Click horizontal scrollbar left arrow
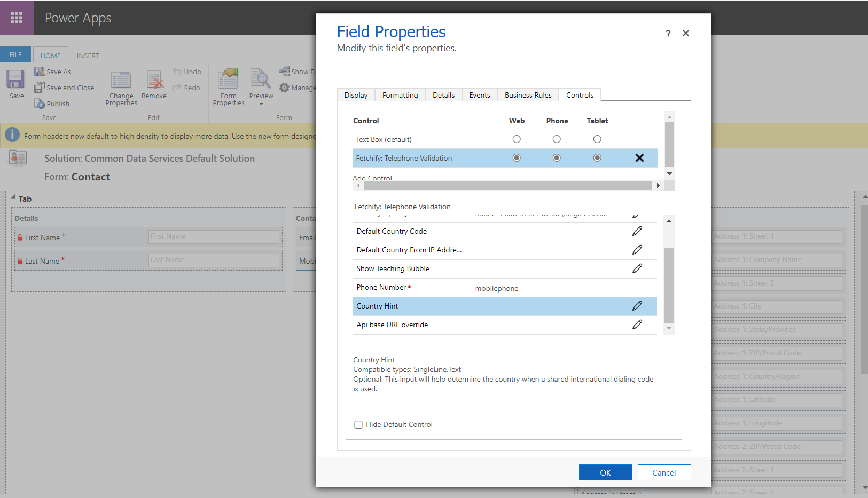 [x=358, y=186]
